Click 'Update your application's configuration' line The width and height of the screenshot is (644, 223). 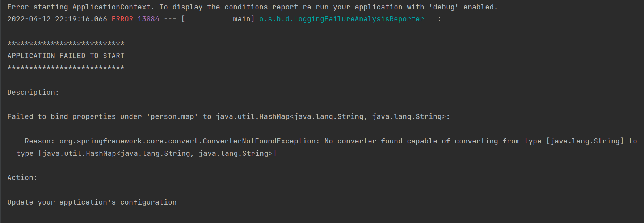(92, 202)
